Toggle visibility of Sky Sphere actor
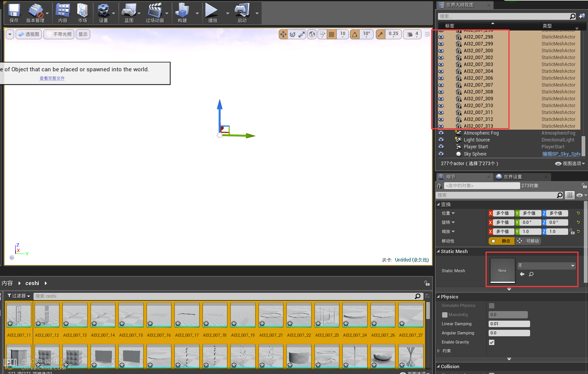Viewport: 588px width, 374px height. click(441, 154)
